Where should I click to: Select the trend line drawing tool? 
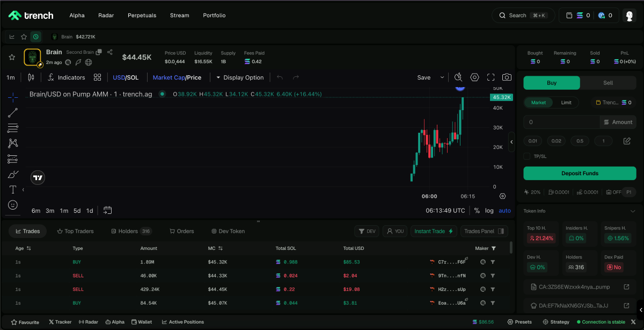[13, 112]
